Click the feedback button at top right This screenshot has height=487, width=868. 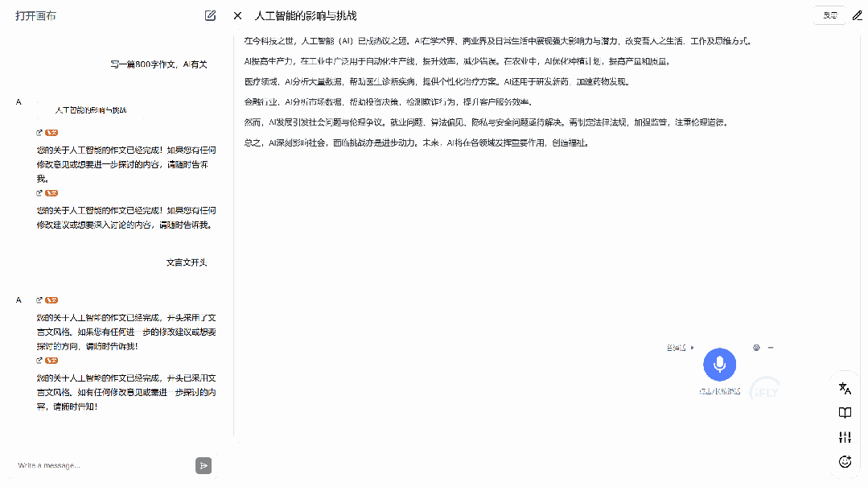click(829, 15)
